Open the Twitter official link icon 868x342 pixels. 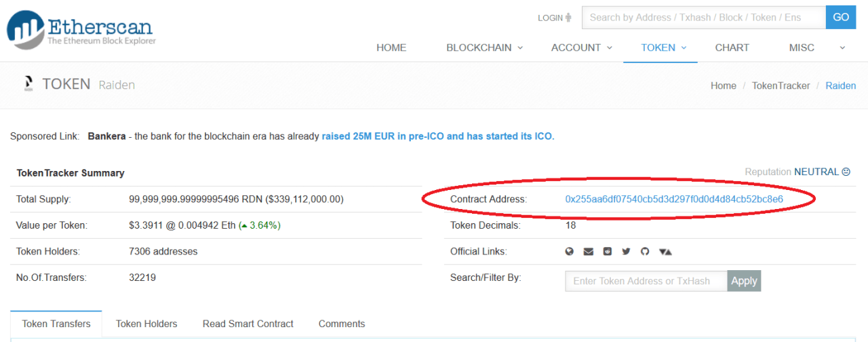[x=626, y=251]
